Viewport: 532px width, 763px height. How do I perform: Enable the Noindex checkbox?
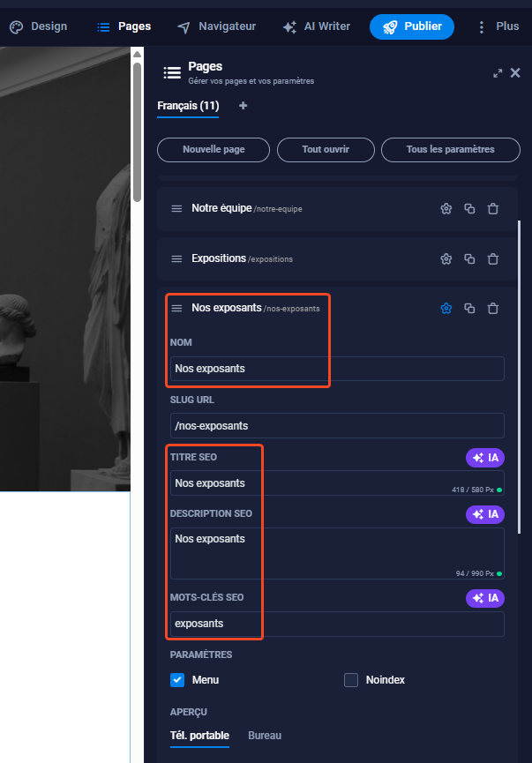(351, 680)
